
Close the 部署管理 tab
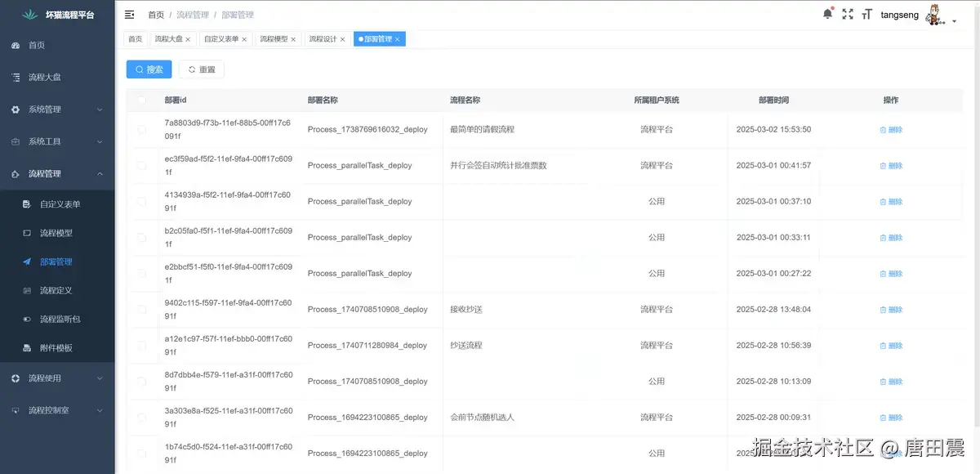398,39
